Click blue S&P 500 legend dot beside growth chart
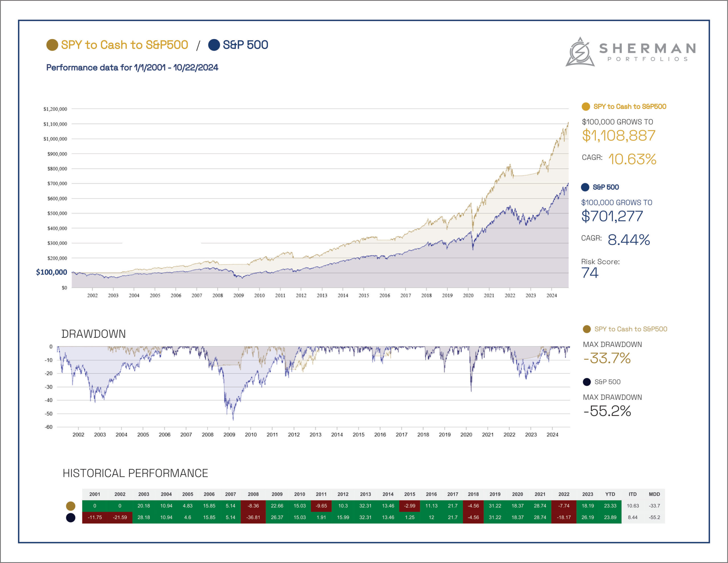Image resolution: width=728 pixels, height=563 pixels. pyautogui.click(x=585, y=187)
